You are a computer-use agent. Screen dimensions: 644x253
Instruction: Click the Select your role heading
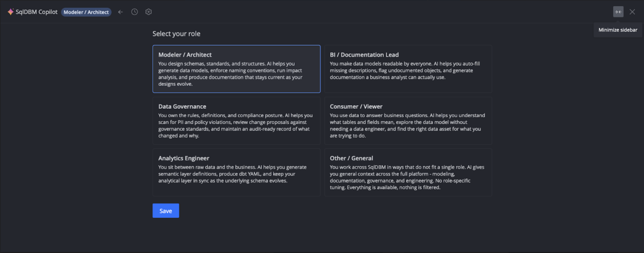[x=176, y=33]
